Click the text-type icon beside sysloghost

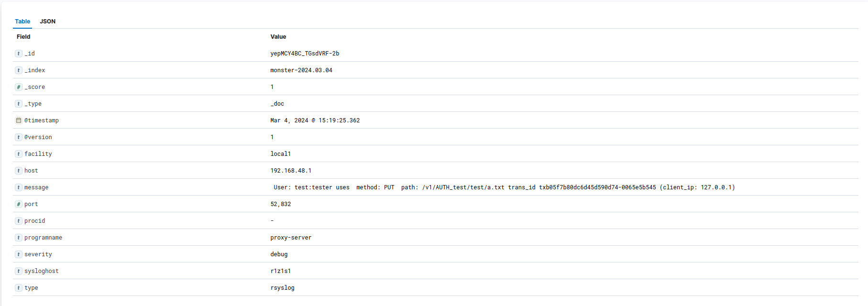pyautogui.click(x=19, y=271)
